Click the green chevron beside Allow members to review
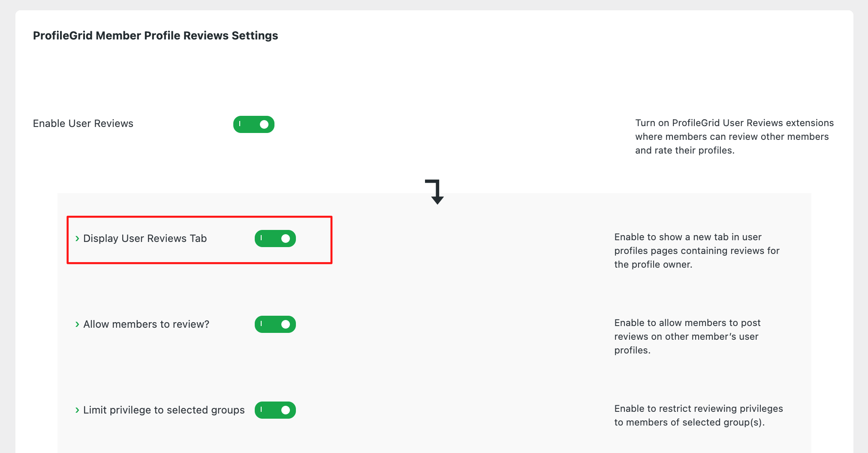This screenshot has height=453, width=868. 77,324
